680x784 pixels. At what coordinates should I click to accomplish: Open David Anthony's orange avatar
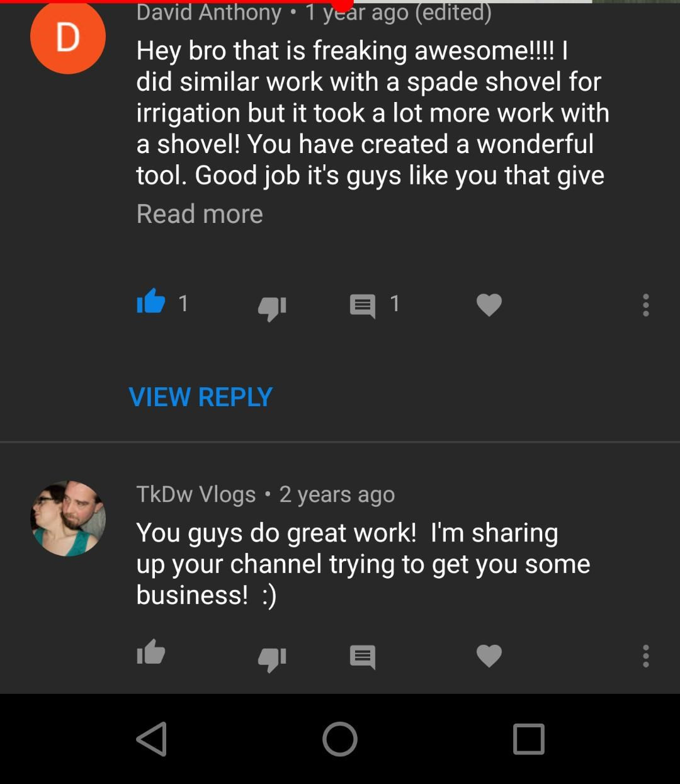point(68,37)
